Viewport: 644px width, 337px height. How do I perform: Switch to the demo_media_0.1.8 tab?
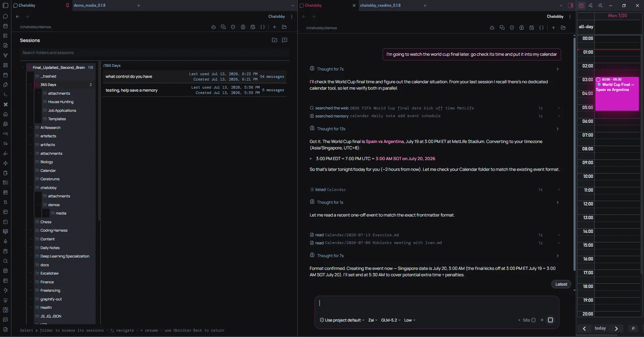[x=90, y=5]
